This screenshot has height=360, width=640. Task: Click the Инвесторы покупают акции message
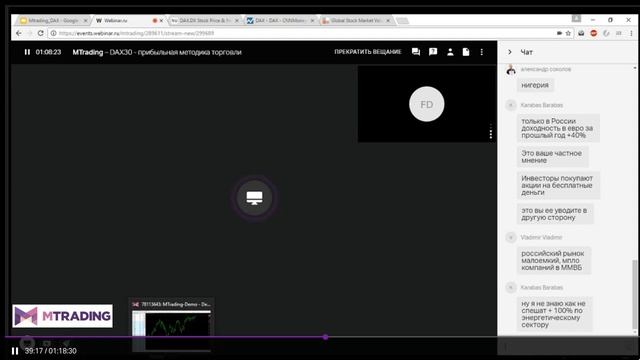click(x=558, y=185)
